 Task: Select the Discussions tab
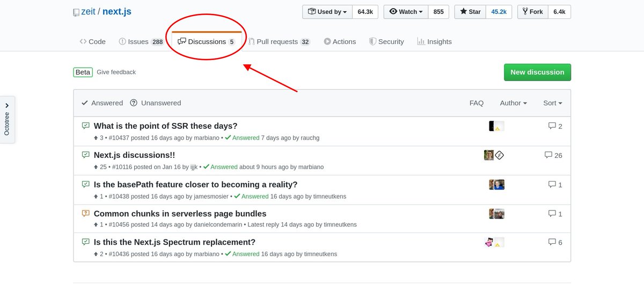pos(207,41)
